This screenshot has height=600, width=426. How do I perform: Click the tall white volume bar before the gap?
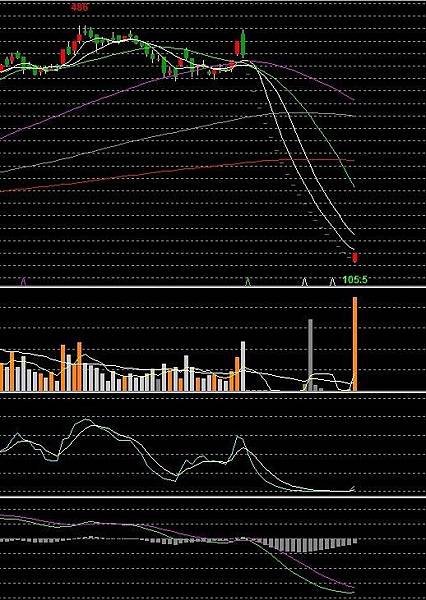(243, 366)
